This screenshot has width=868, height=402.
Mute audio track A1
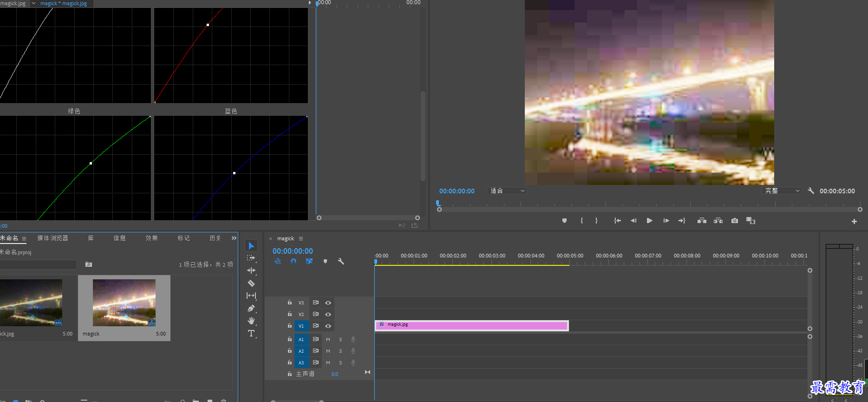tap(328, 339)
